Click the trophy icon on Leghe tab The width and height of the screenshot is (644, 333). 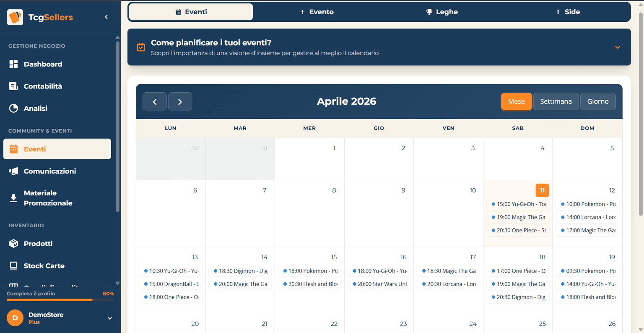429,12
